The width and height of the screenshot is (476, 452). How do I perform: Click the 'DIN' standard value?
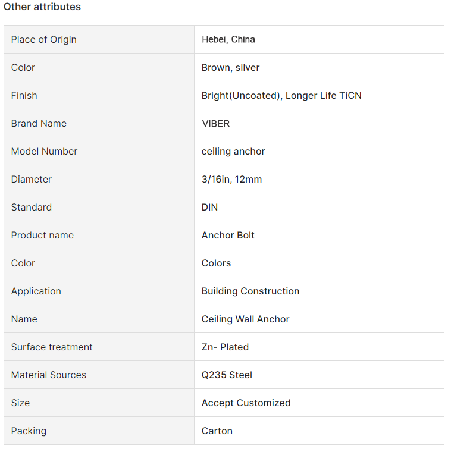210,207
